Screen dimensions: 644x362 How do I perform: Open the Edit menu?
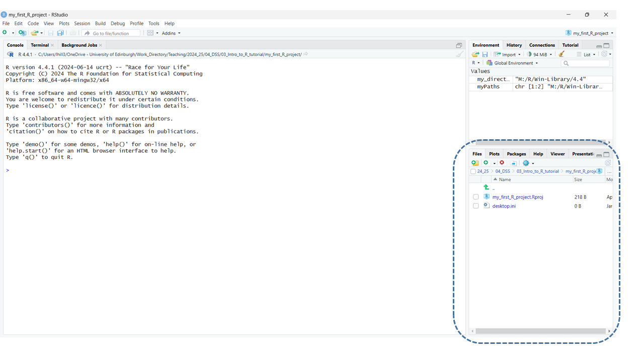coord(19,24)
